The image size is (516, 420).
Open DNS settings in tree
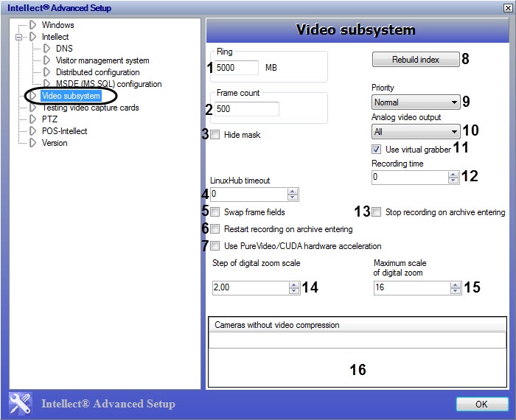64,49
